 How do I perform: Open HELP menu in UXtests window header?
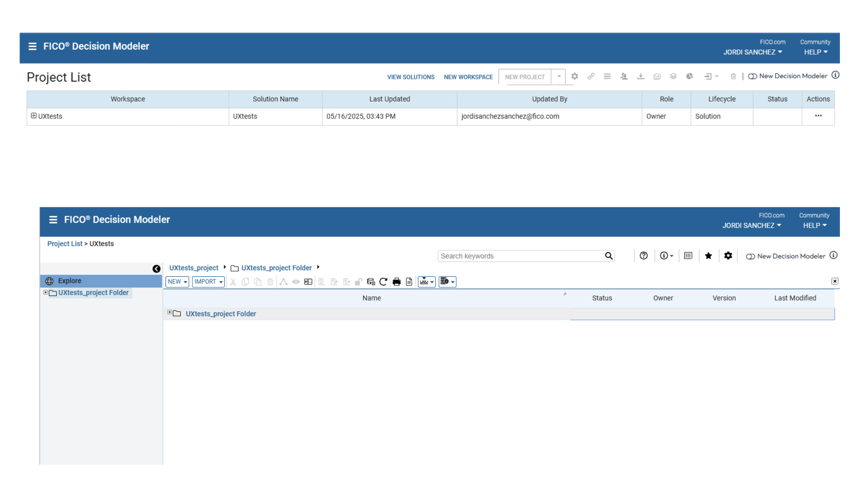click(815, 226)
